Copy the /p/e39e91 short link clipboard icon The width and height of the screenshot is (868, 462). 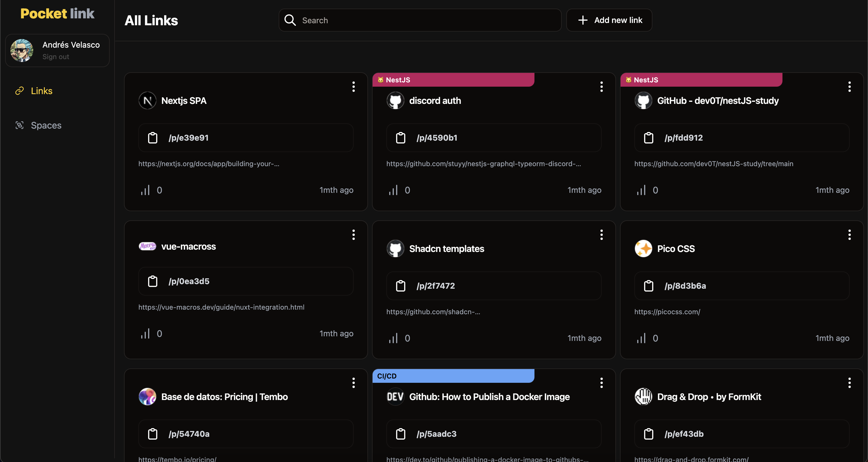coord(153,138)
